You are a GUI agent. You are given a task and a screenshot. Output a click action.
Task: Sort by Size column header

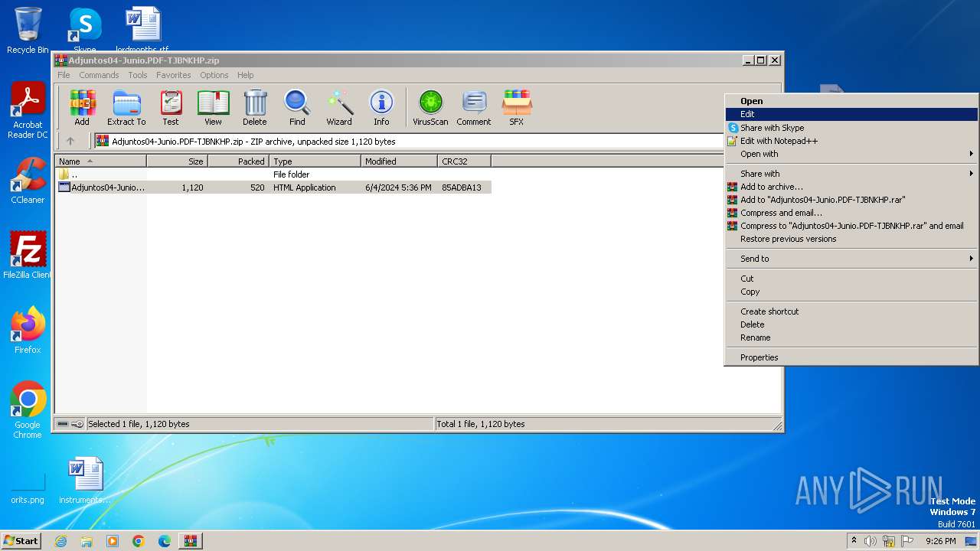tap(177, 161)
